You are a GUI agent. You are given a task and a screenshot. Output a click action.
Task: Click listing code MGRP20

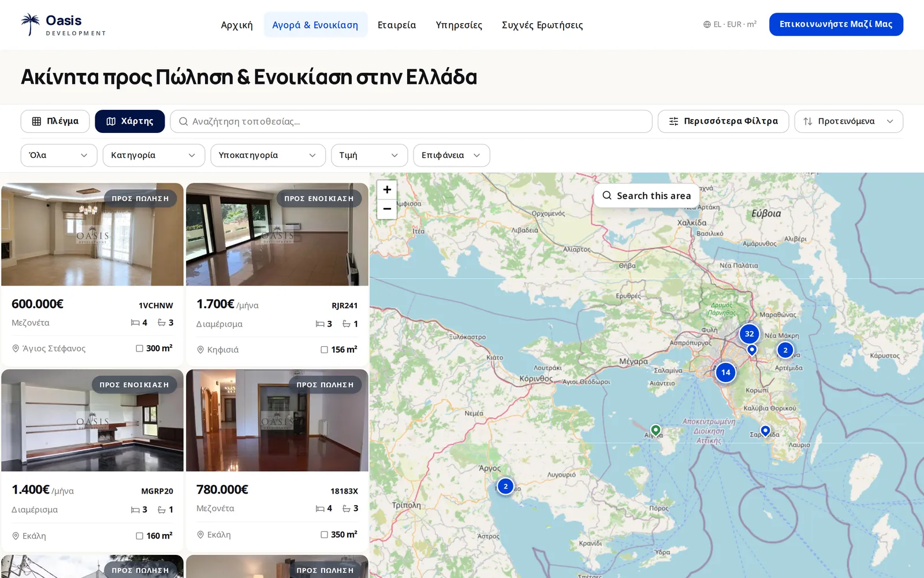pyautogui.click(x=157, y=491)
